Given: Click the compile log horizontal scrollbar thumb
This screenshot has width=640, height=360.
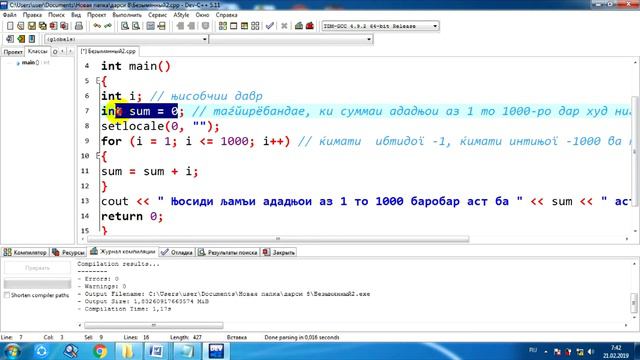Looking at the screenshot, I should (154, 325).
